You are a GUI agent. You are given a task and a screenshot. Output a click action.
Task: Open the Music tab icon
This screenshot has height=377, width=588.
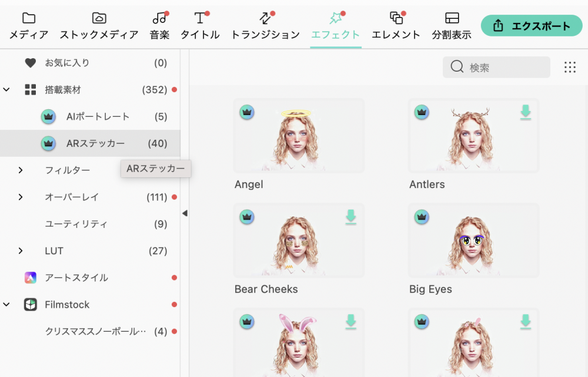coord(159,18)
